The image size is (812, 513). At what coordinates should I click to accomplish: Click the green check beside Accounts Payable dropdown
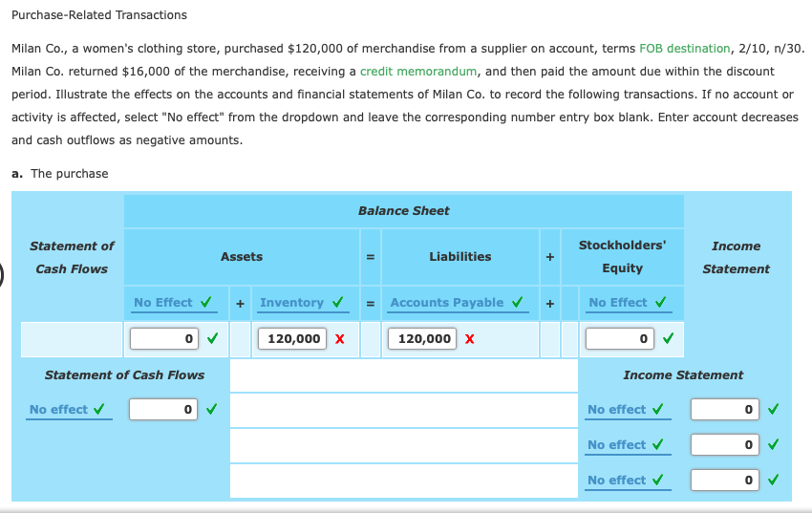(x=518, y=302)
